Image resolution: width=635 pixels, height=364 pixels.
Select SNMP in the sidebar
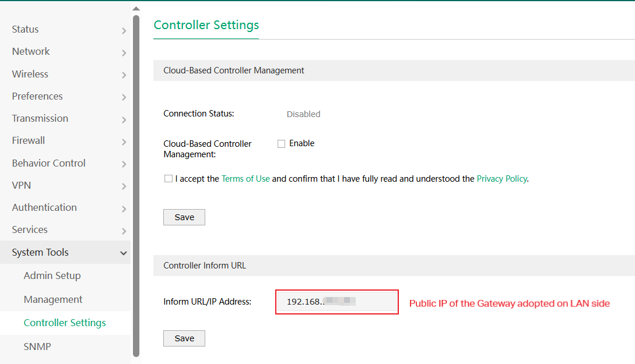(x=37, y=347)
